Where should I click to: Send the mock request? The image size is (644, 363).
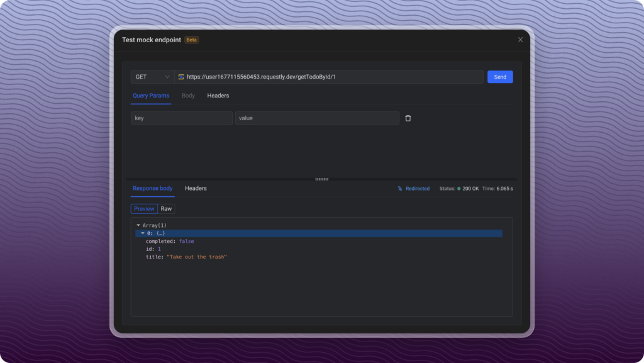click(500, 77)
